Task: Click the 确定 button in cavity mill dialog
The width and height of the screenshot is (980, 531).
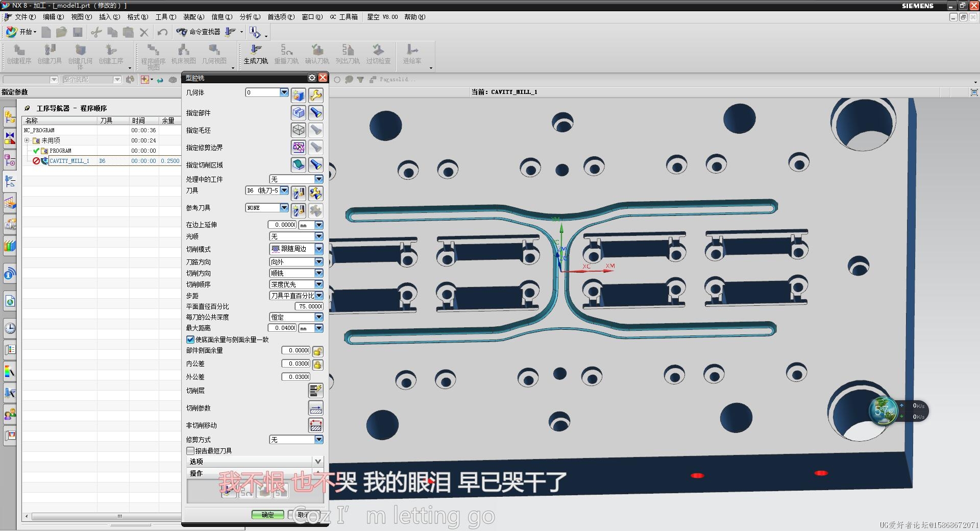Action: coord(267,515)
